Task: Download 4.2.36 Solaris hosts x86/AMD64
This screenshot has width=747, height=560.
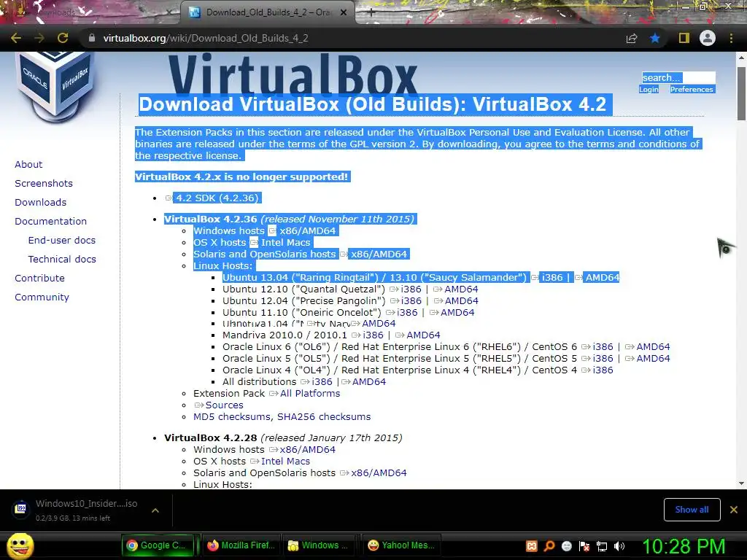Action: click(379, 254)
